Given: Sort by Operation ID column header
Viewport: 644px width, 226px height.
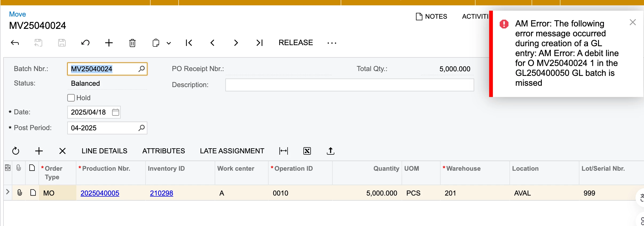Looking at the screenshot, I should 300,173.
